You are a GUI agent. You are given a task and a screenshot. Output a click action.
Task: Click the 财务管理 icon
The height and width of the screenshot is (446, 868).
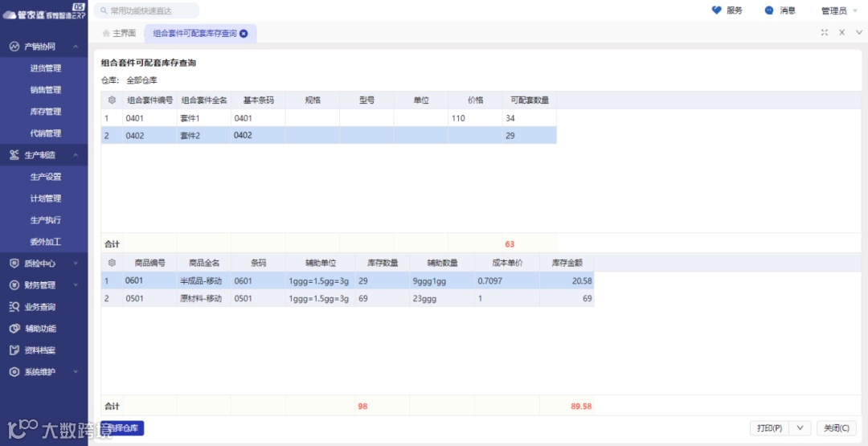coord(14,285)
